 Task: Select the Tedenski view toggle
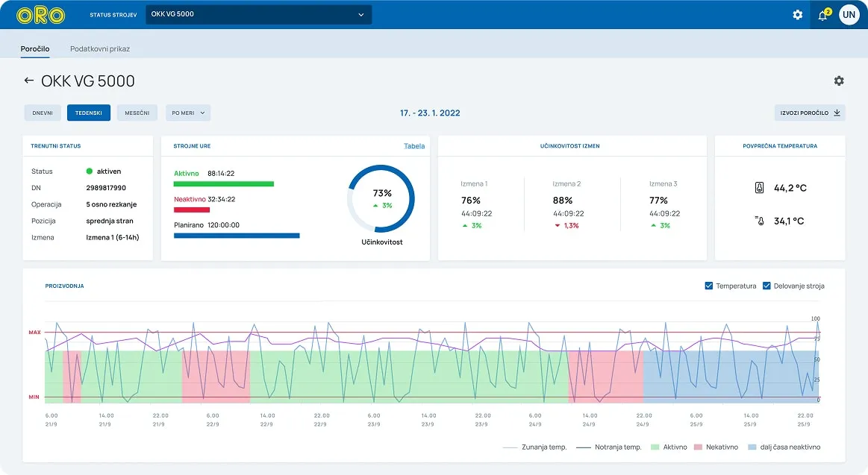click(89, 113)
